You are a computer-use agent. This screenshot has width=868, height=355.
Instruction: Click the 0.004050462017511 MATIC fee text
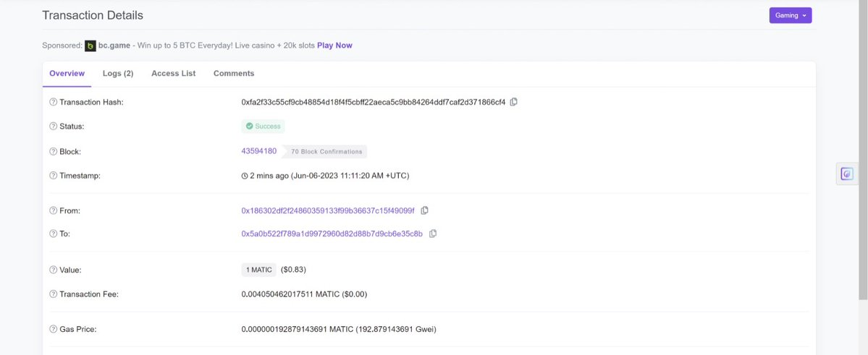pos(304,294)
